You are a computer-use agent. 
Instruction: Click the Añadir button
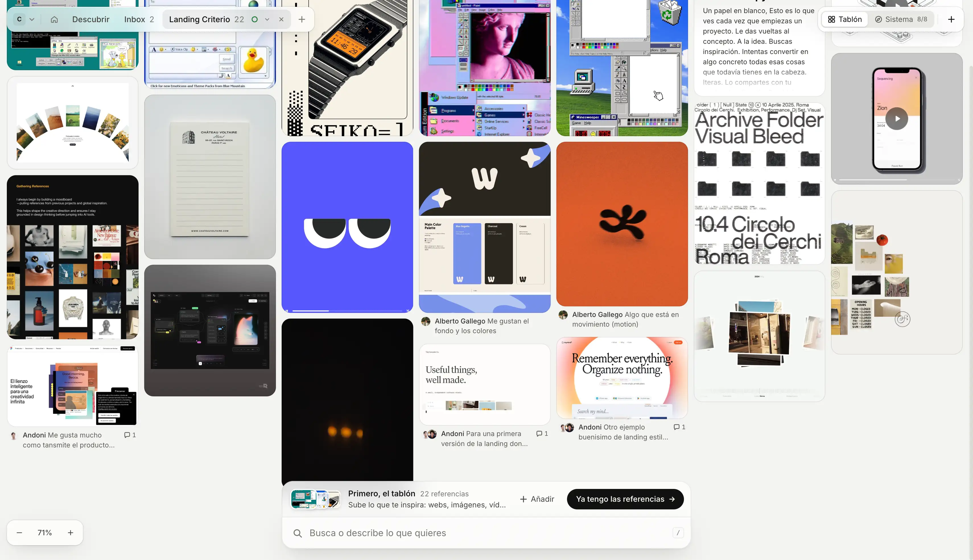pos(537,499)
